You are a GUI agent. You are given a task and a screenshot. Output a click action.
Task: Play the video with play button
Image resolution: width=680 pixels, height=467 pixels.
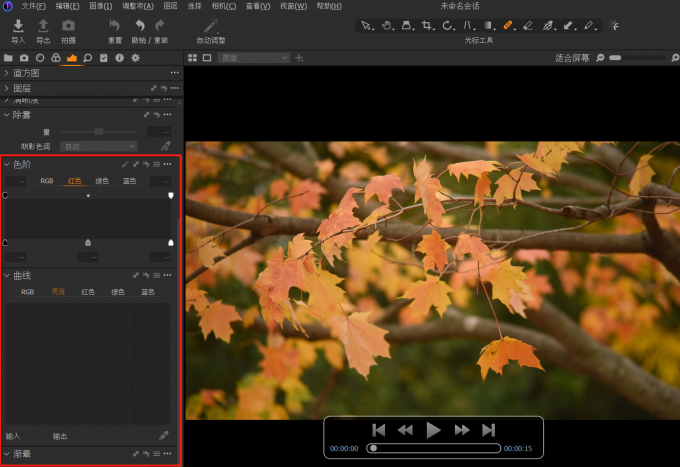pyautogui.click(x=433, y=430)
